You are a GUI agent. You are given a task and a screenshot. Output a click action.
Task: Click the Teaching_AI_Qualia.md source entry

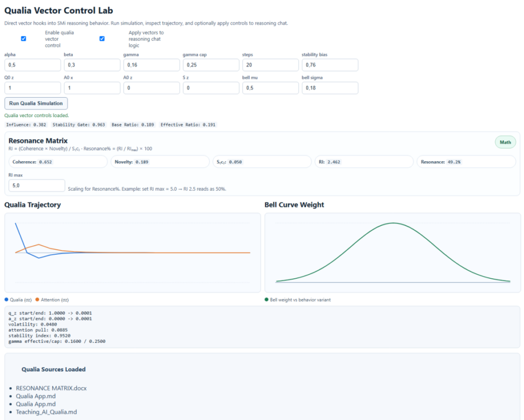pos(47,412)
